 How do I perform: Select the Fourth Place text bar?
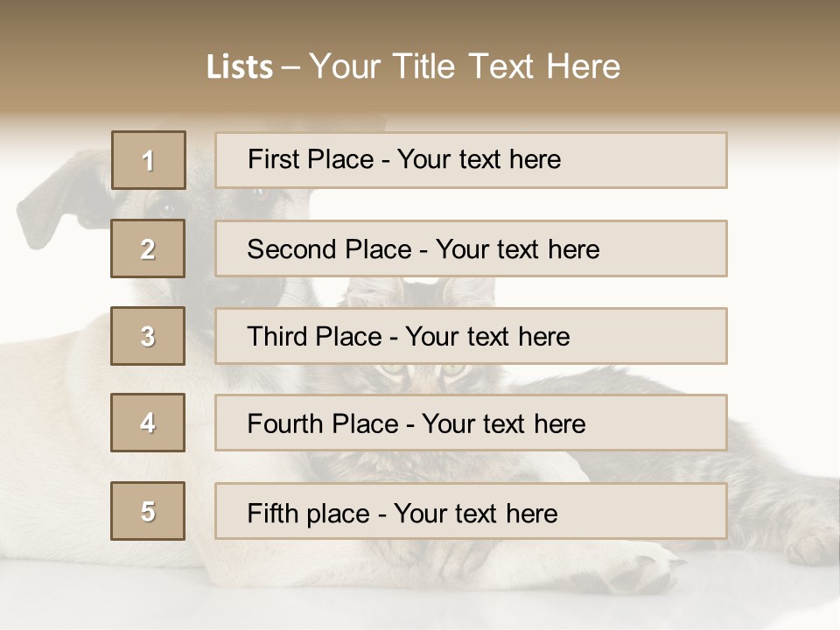pyautogui.click(x=471, y=423)
